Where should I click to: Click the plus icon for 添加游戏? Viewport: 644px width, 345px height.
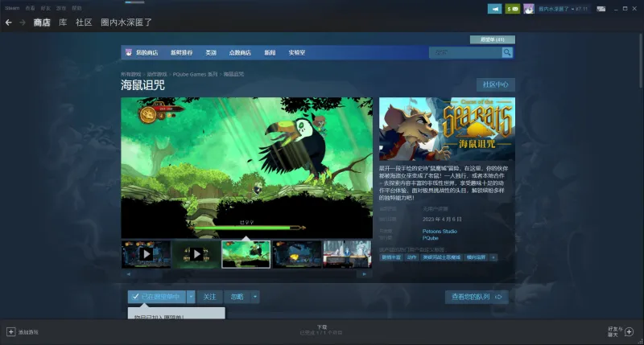[10, 331]
